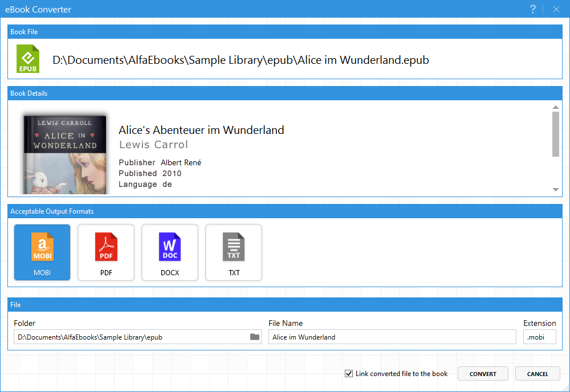
Task: Choose the PDF output format
Action: (x=106, y=252)
